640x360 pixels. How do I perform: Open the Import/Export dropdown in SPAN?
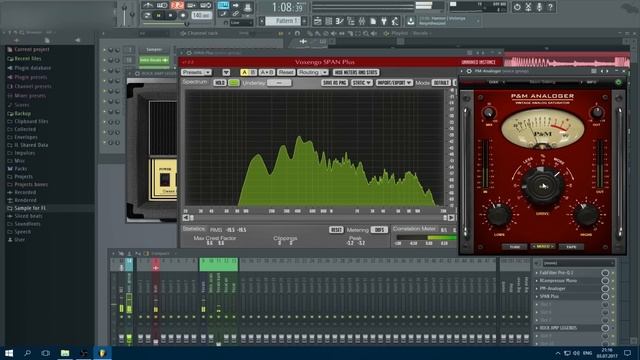[x=394, y=82]
